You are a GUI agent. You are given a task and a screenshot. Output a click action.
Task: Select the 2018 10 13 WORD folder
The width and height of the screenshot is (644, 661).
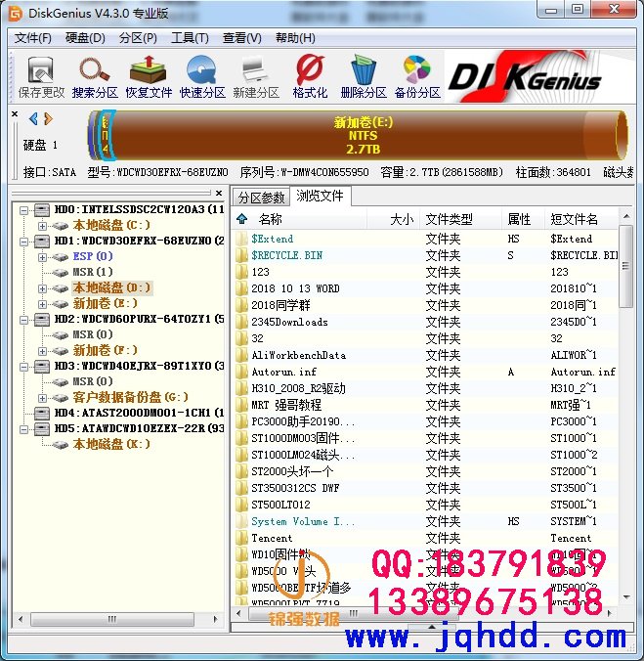pyautogui.click(x=425, y=288)
